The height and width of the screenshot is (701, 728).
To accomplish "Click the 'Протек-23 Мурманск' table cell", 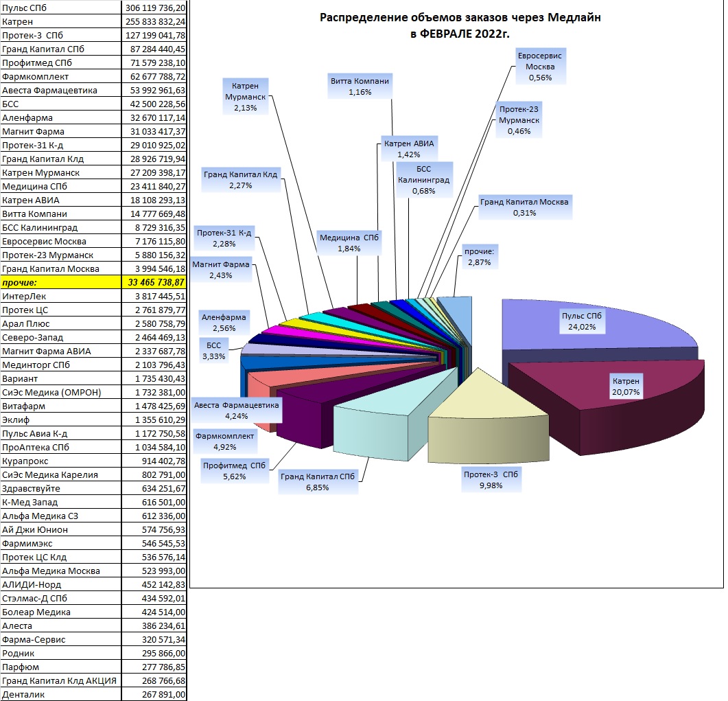I will point(60,255).
